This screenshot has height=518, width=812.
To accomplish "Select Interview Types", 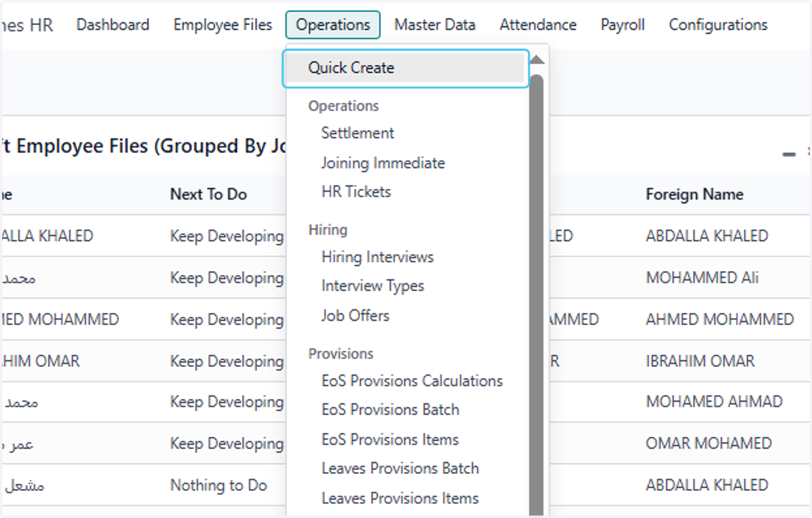I will [x=372, y=286].
